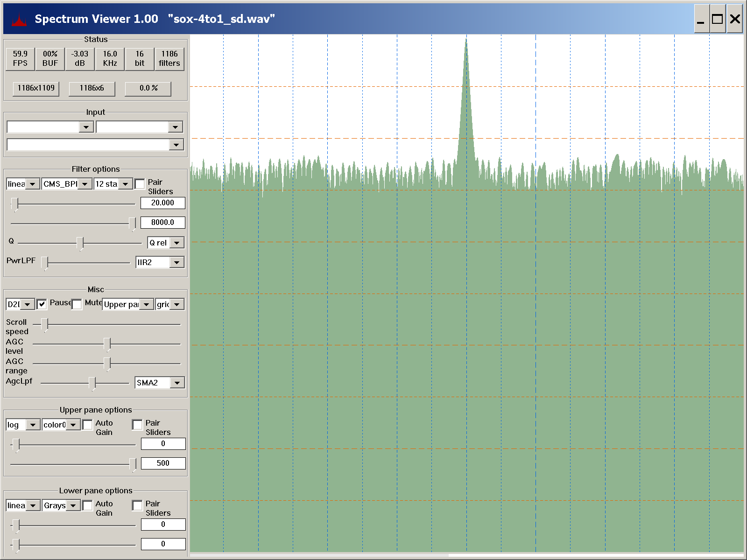
Task: Click the 59.9 FPS status indicator
Action: click(x=20, y=59)
